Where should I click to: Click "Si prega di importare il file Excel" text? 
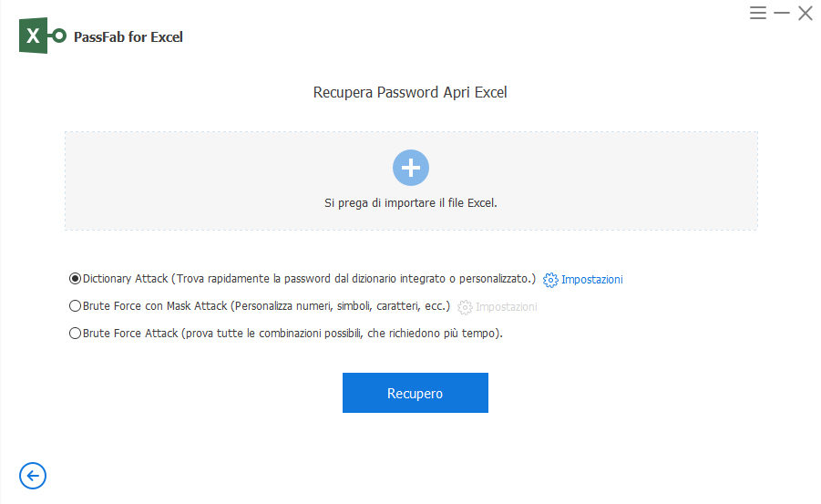(411, 203)
